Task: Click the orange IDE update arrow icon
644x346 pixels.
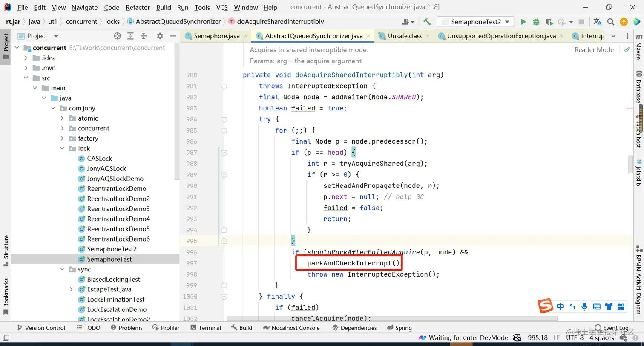Action: 624,22
